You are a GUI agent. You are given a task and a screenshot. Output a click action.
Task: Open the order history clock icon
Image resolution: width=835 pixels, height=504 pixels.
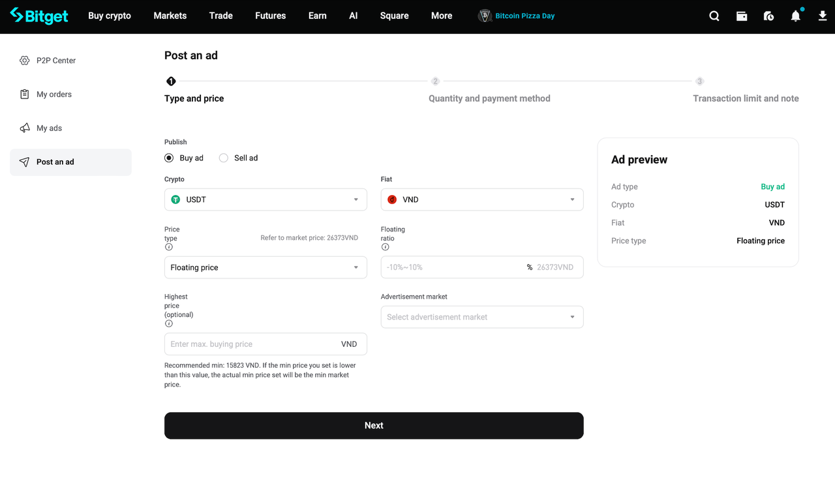(768, 16)
